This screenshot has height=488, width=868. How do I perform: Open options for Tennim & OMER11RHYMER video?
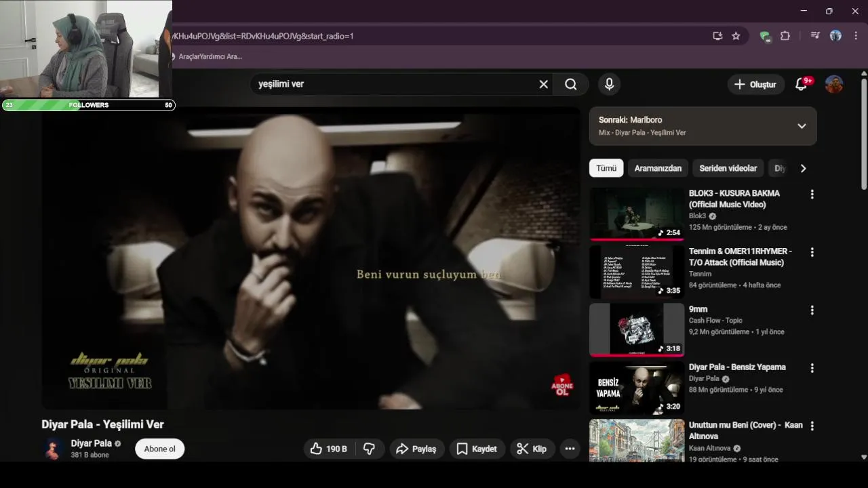click(x=812, y=252)
